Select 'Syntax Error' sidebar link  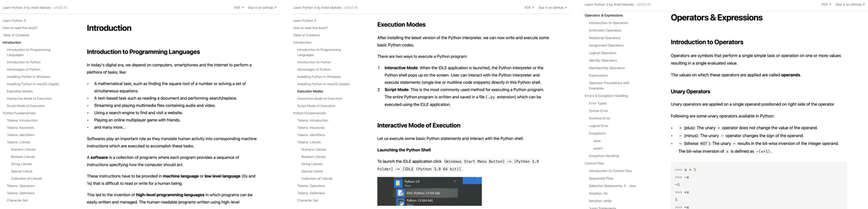(x=598, y=111)
